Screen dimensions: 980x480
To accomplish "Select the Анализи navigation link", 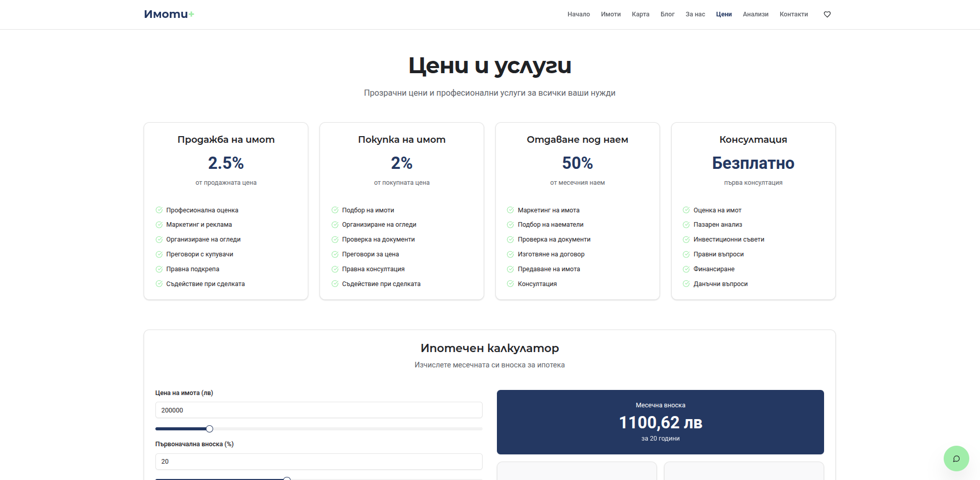I will click(755, 14).
